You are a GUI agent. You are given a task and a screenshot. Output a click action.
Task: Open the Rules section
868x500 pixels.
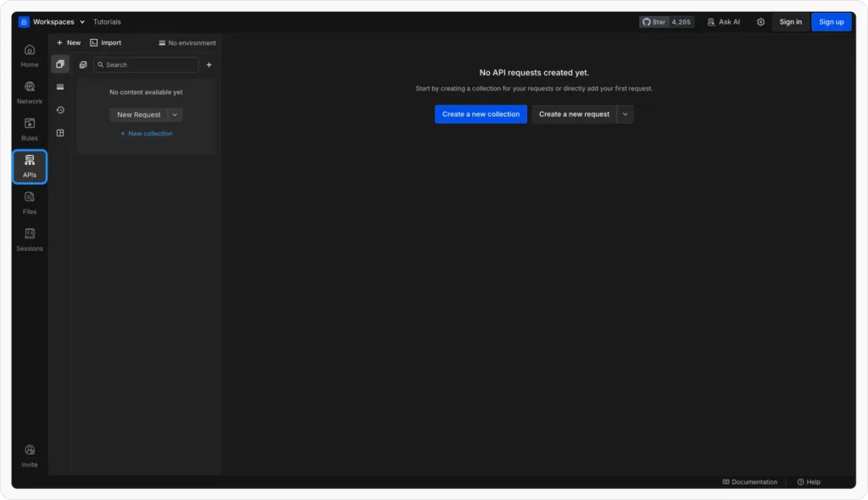point(29,129)
